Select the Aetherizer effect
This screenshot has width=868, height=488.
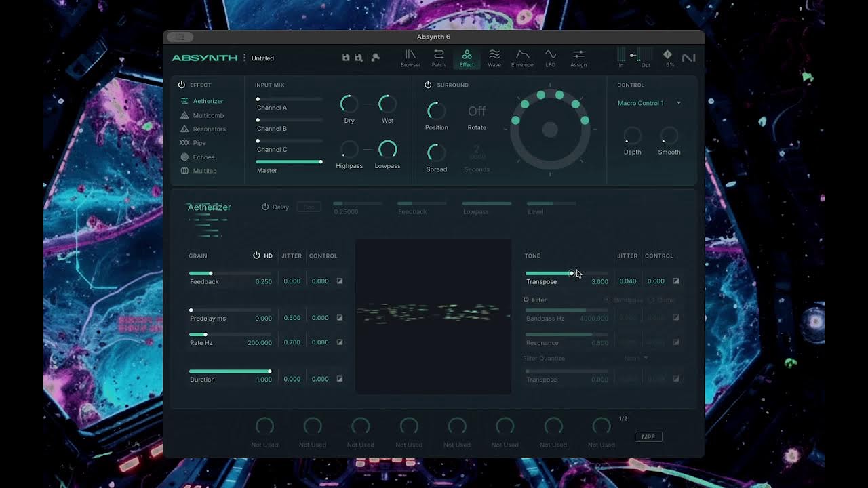click(201, 101)
